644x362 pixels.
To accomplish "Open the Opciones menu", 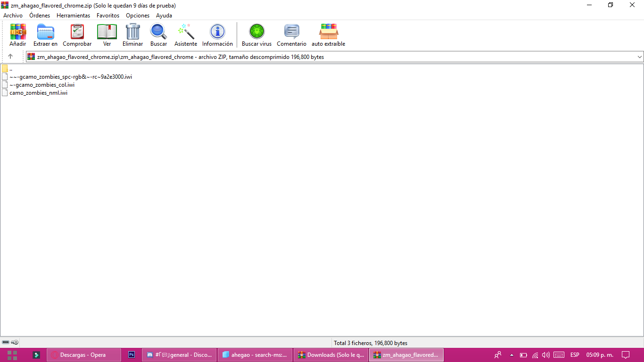I will point(138,16).
